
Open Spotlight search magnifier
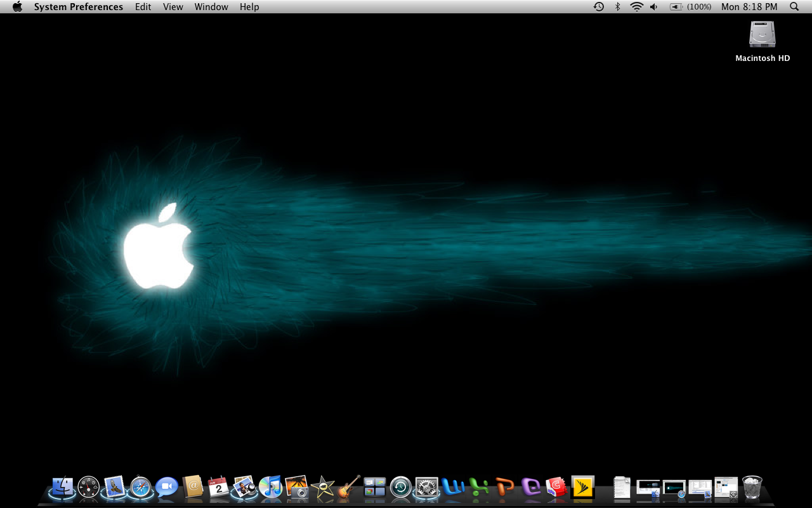coord(794,6)
